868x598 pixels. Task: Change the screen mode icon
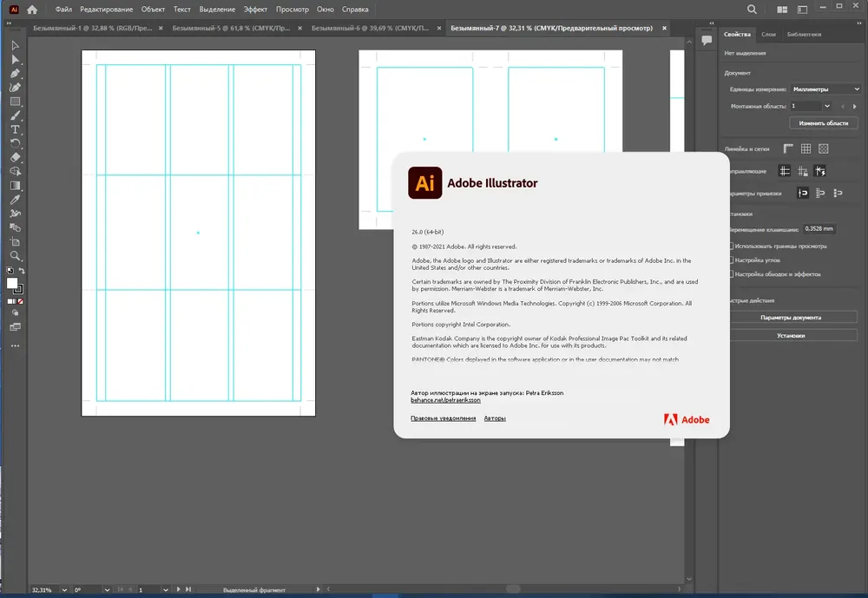[15, 327]
